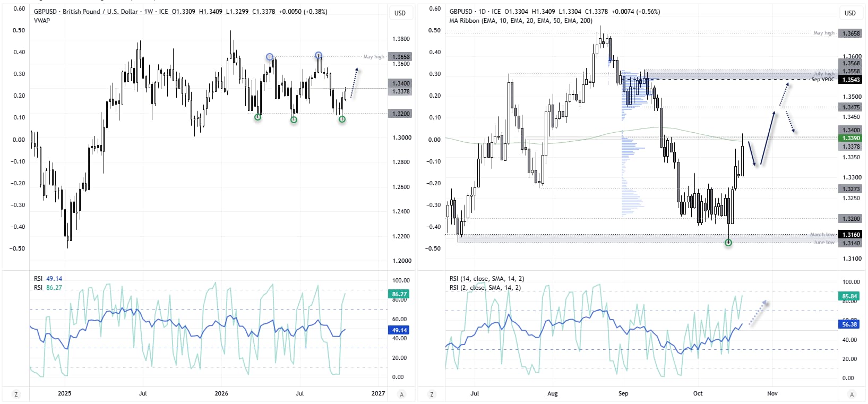The height and width of the screenshot is (404, 868).
Task: Select the GBPUSD 1D symbol legend
Action: tap(555, 12)
